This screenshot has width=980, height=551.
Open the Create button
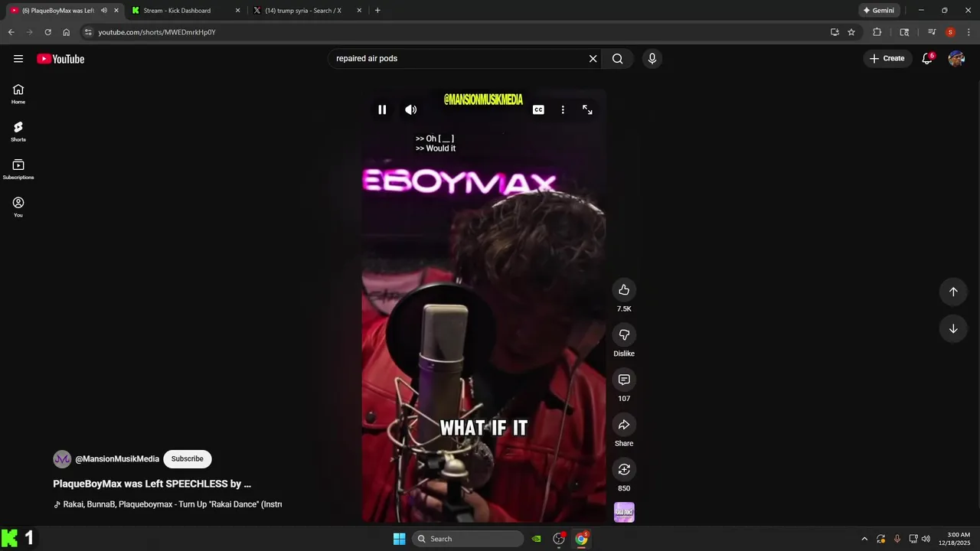tap(888, 58)
